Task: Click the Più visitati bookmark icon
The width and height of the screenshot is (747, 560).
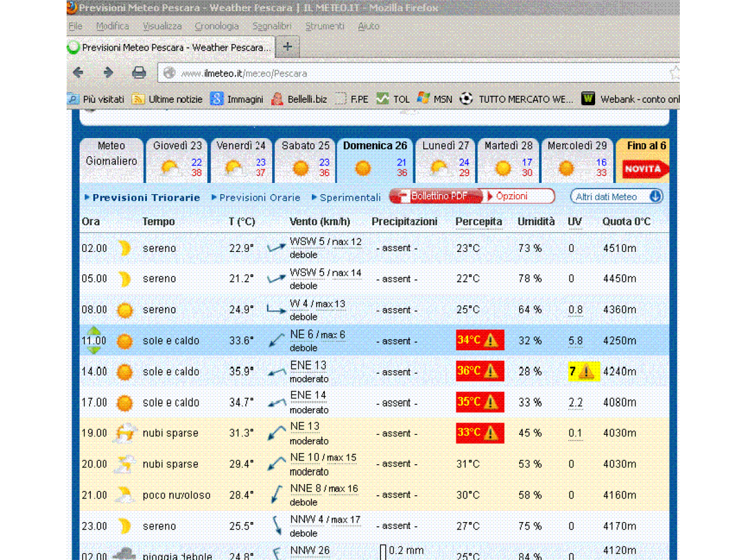Action: pyautogui.click(x=73, y=99)
